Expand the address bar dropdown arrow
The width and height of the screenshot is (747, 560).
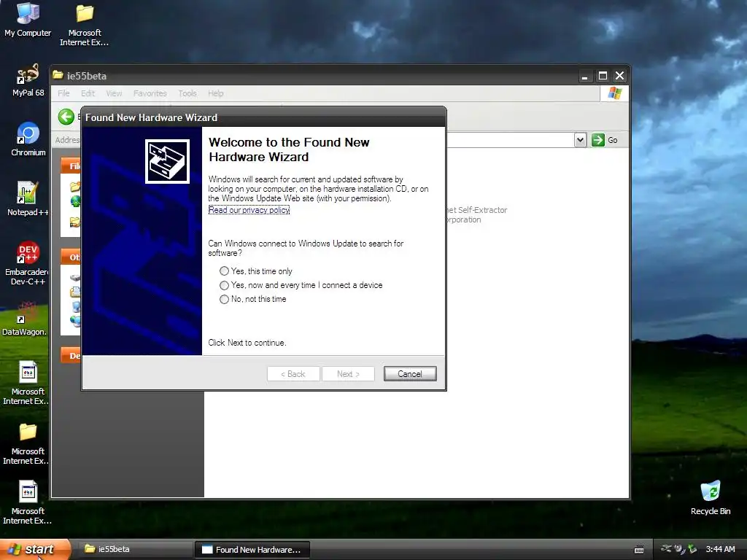(x=580, y=140)
